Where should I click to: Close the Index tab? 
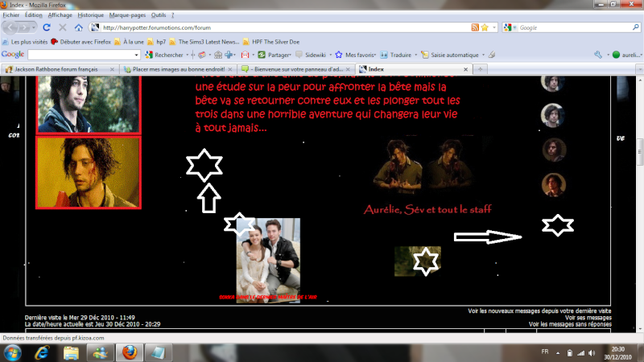[x=466, y=69]
